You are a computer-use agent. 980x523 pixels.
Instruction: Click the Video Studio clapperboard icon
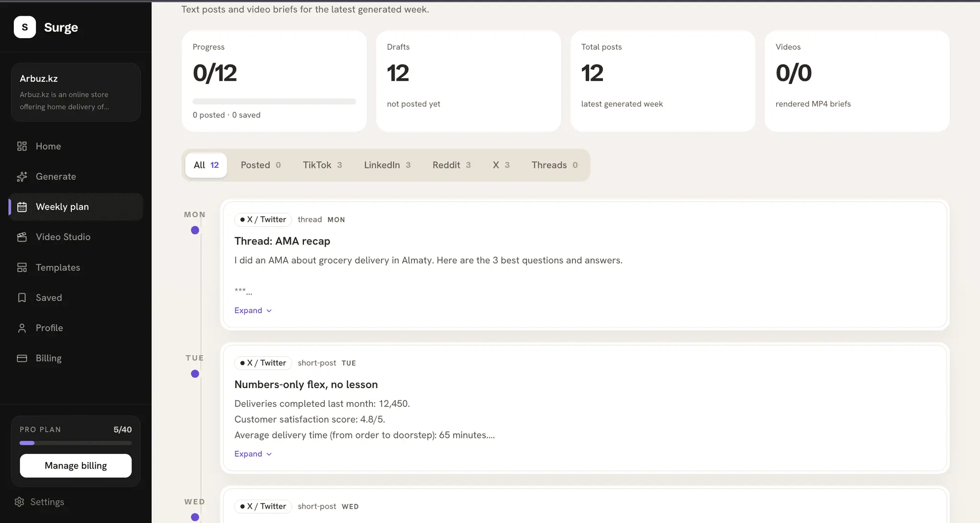(22, 237)
